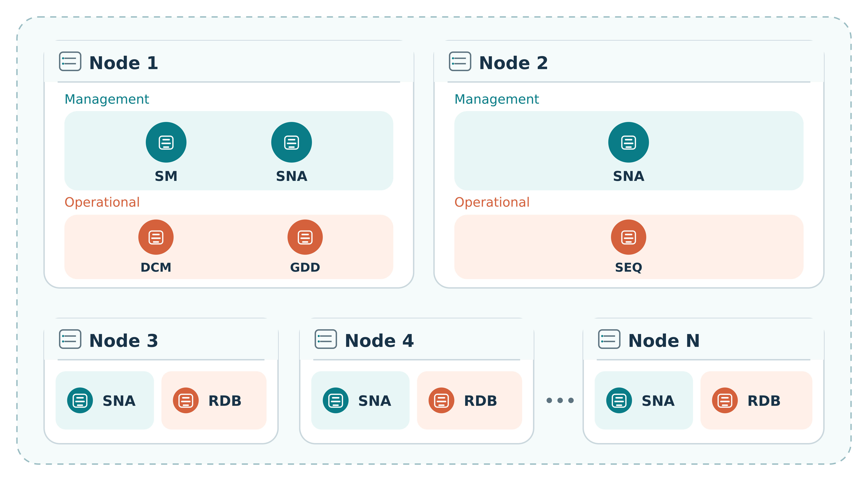Screen dimensions: 868x481
Task: Select the DCM operational icon in Node 1
Action: 156,237
